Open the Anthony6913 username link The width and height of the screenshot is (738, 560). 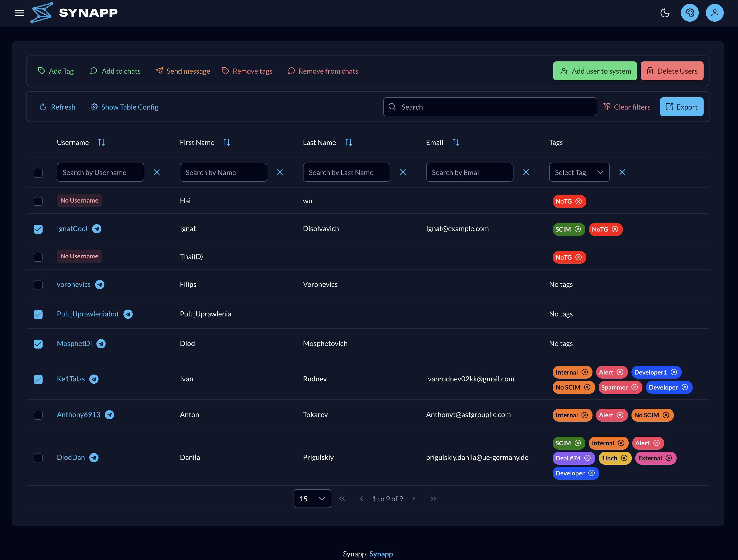click(78, 415)
